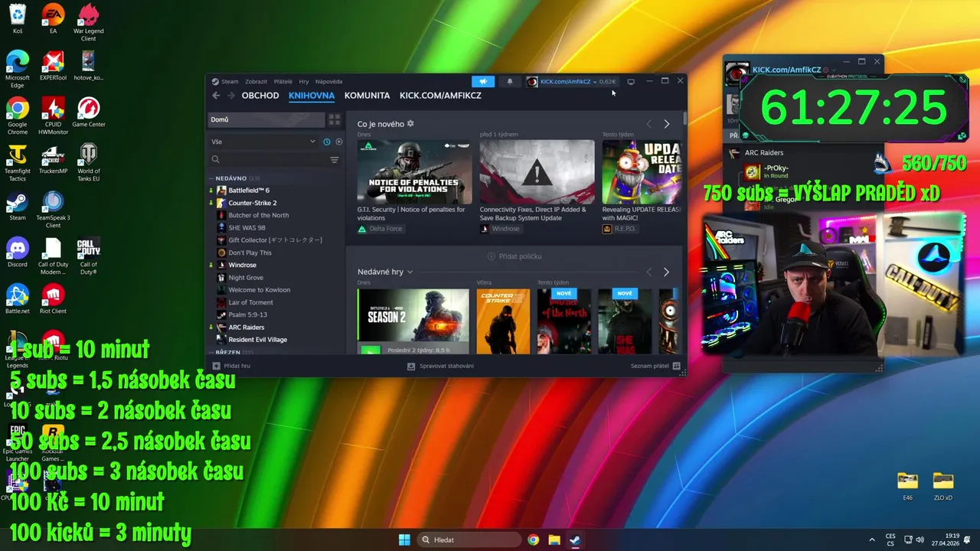Open TruckersMP desktop shortcut

53,161
